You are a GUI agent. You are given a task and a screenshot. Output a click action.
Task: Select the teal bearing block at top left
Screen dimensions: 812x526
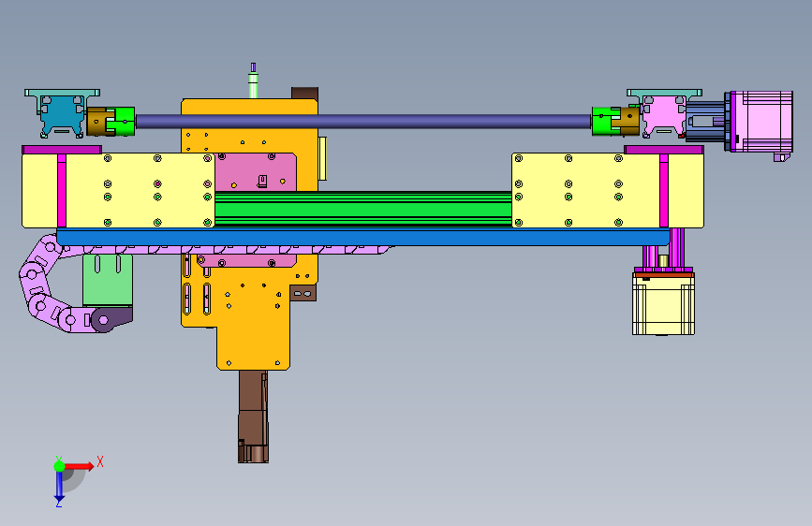point(62,113)
